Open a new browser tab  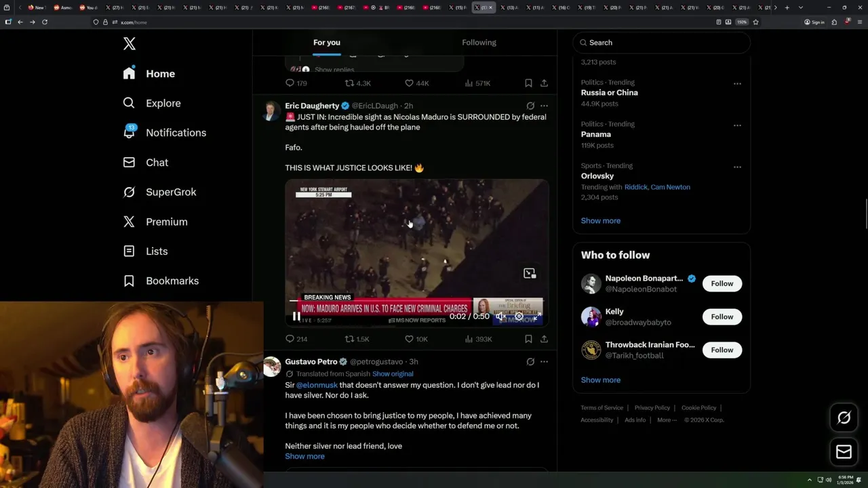click(787, 7)
